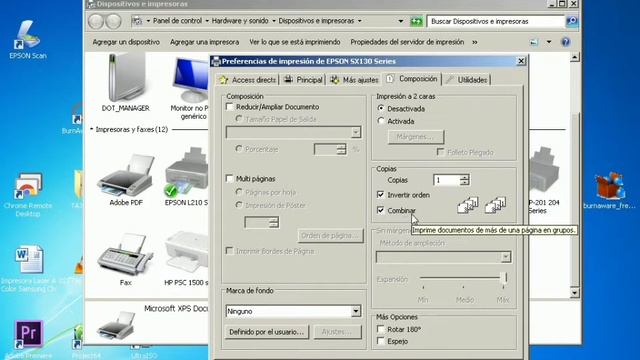Click the Márgenes button

click(416, 137)
